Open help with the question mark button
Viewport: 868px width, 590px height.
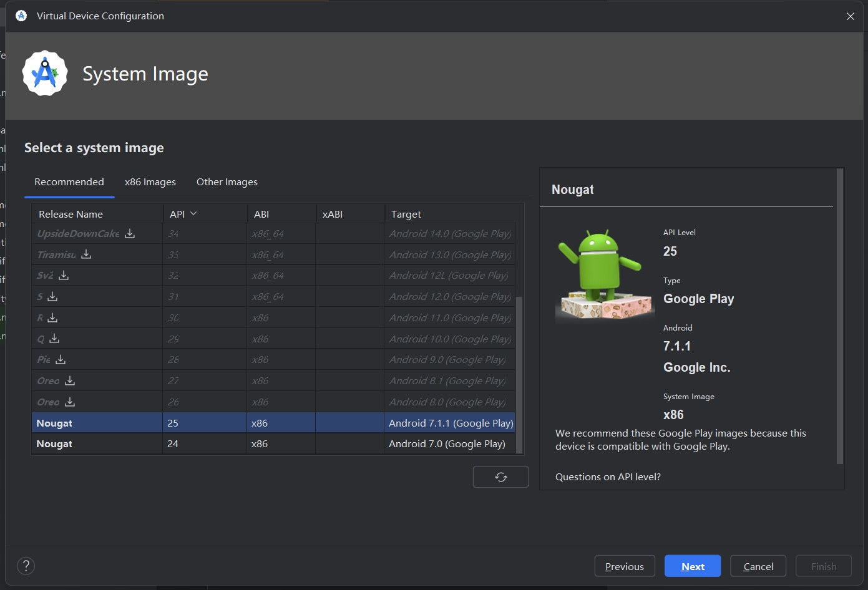26,566
